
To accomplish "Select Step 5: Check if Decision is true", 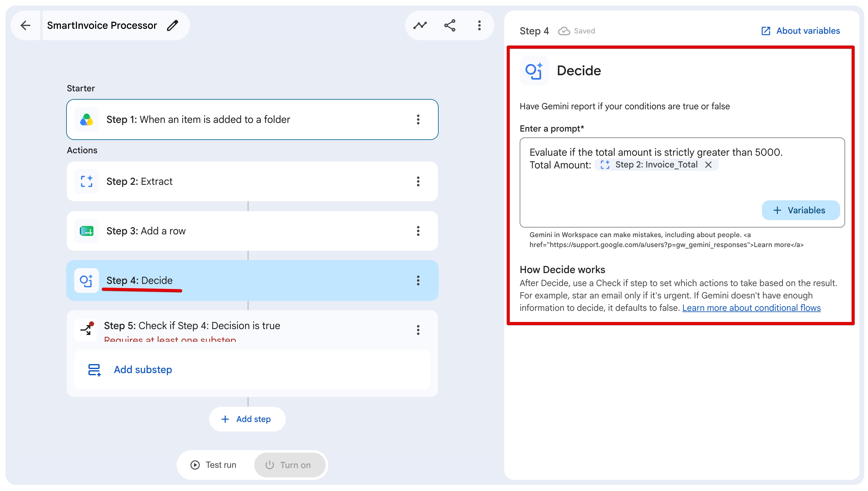I will tap(192, 326).
